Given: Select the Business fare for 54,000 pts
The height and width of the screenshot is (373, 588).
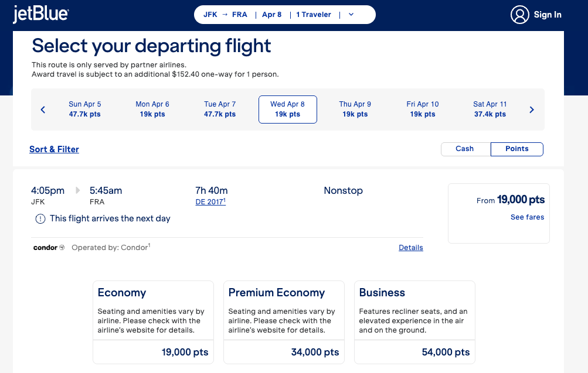Looking at the screenshot, I should tap(414, 322).
